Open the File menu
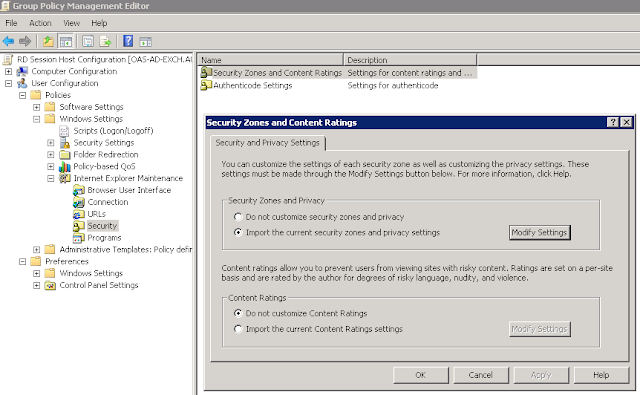The height and width of the screenshot is (395, 640). [11, 23]
